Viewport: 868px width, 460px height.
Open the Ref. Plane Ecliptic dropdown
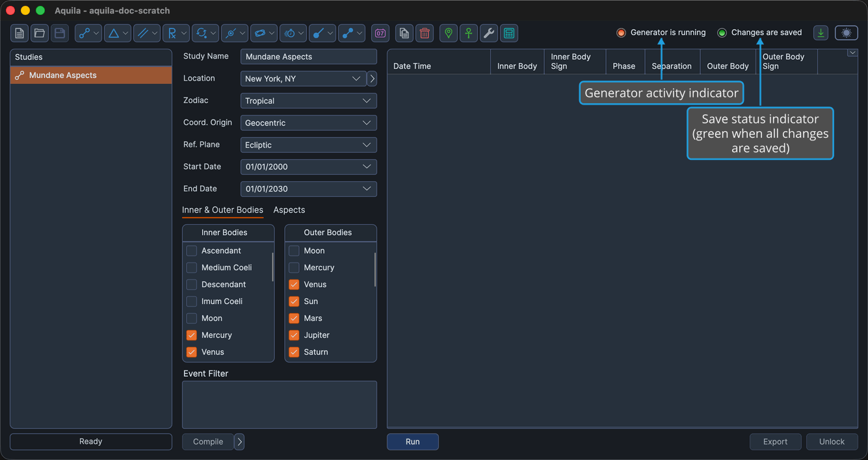tap(309, 145)
